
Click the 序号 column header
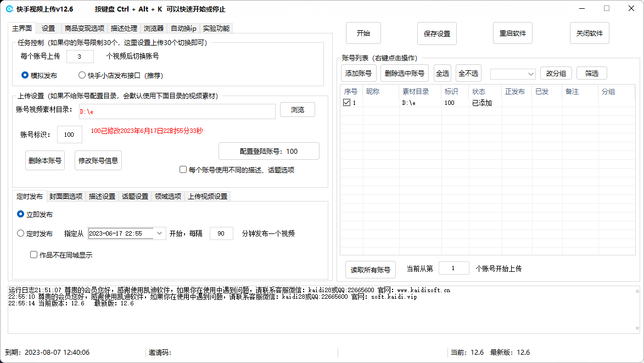coord(351,92)
